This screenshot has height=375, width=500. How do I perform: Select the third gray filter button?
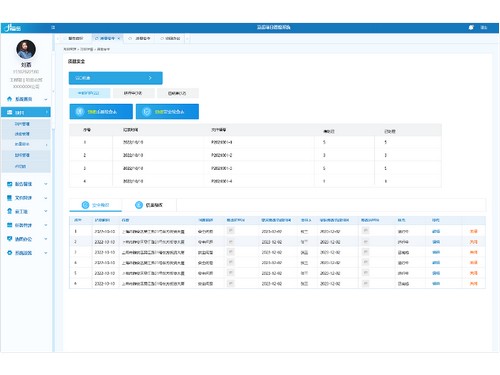[177, 93]
